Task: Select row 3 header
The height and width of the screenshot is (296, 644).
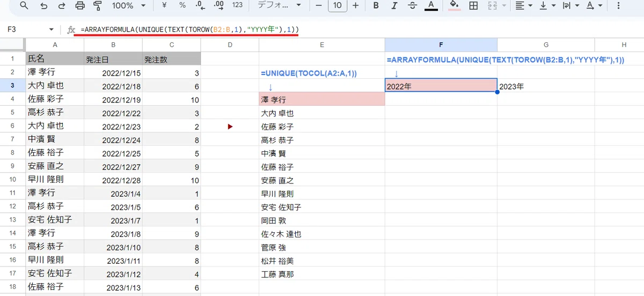Action: [x=13, y=86]
